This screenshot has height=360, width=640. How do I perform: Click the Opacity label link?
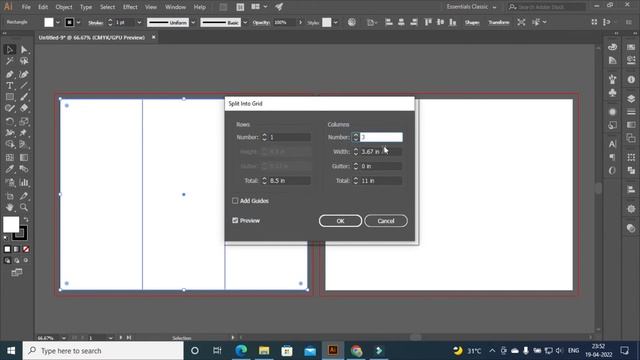click(261, 22)
